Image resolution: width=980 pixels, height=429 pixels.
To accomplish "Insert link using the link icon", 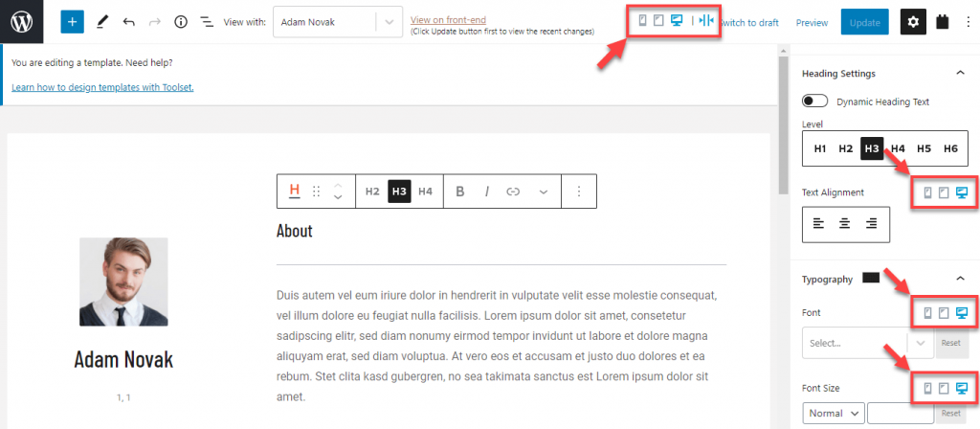I will point(513,192).
